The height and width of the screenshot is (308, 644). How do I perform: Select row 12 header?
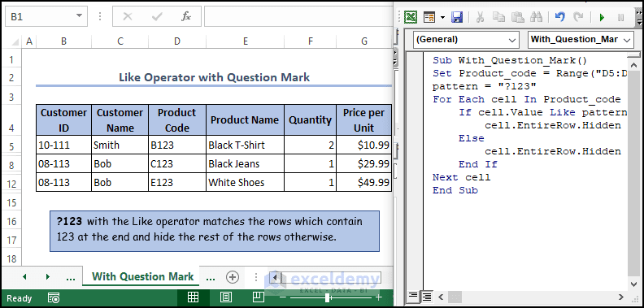(11, 184)
